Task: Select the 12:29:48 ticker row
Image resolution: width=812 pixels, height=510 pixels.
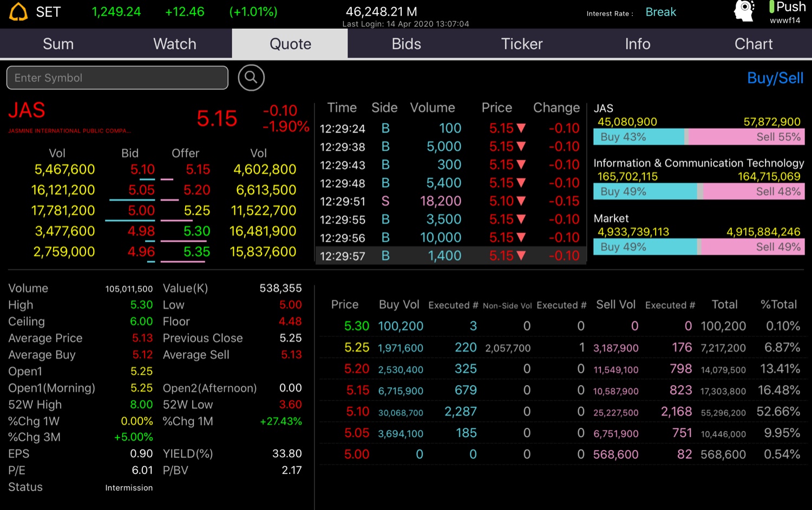Action: coord(450,183)
